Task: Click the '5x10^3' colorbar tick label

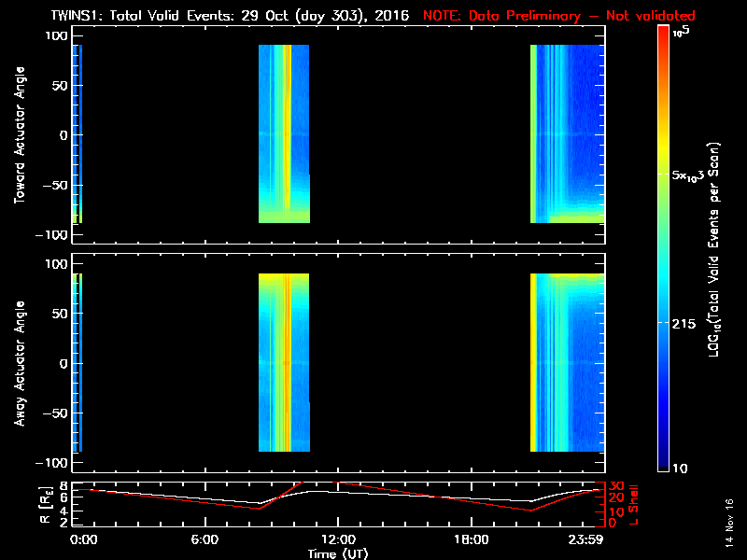Action: coord(688,175)
